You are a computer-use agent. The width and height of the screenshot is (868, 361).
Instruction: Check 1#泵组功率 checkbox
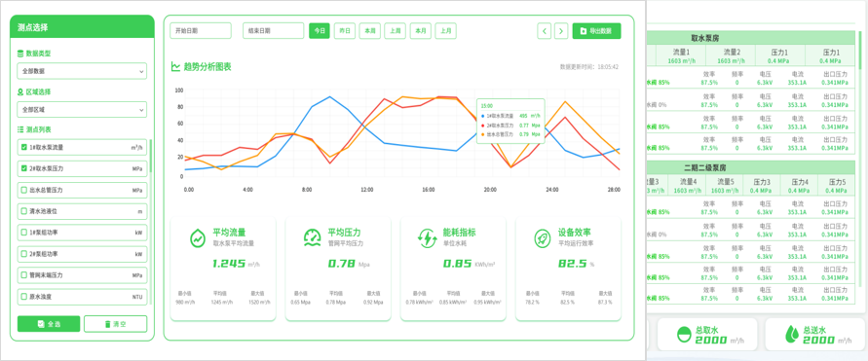coord(23,233)
